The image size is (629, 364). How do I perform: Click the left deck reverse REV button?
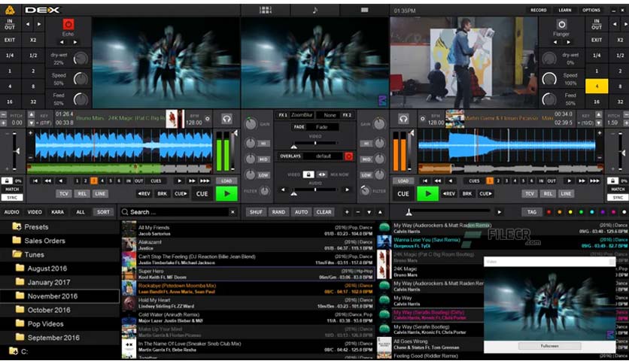point(144,193)
